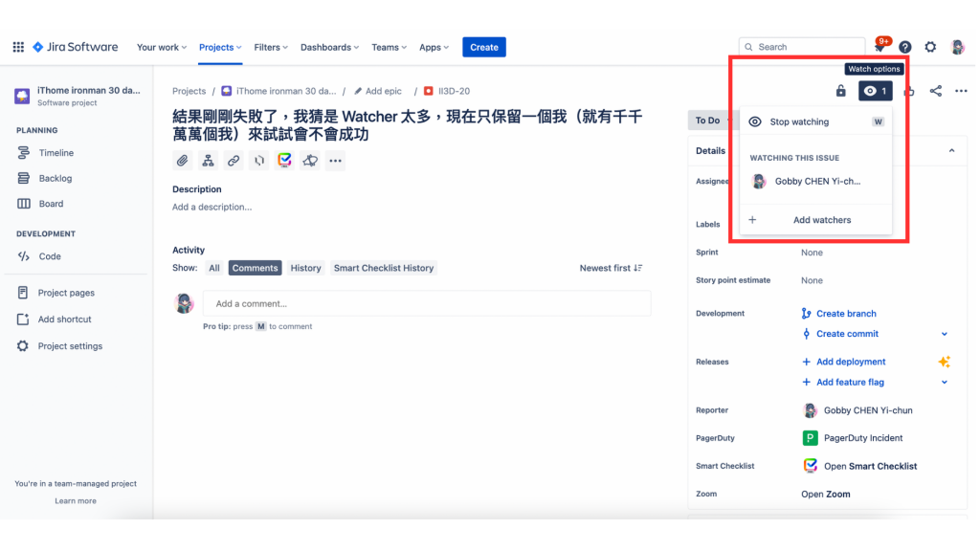Open the app switcher grid icon
Screen dimensions: 980x551
tap(18, 47)
